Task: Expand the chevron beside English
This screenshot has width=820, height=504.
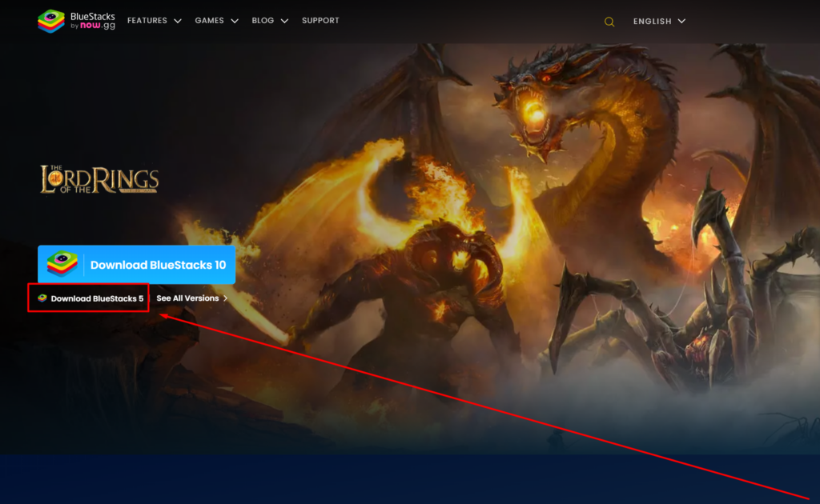Action: click(681, 22)
